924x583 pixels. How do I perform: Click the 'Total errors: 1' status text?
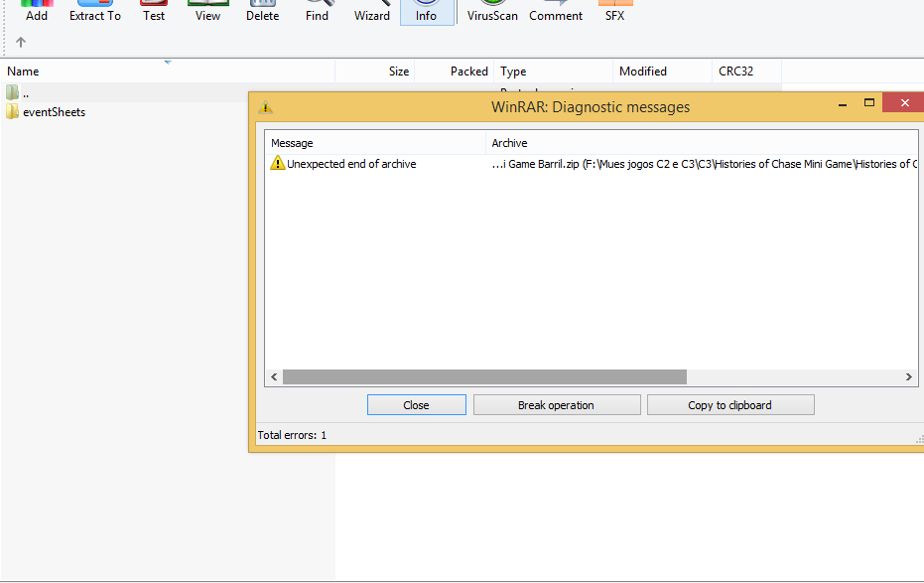pyautogui.click(x=292, y=435)
